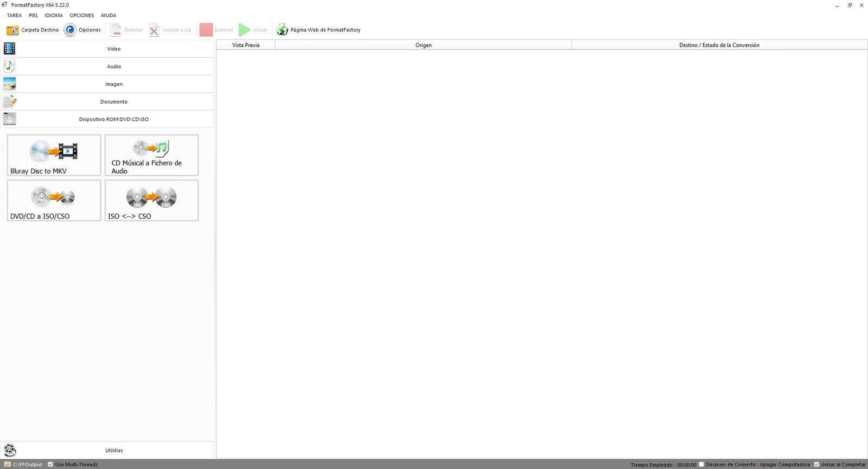Visit the Página Web de FormatFactory
The image size is (868, 469).
(x=318, y=30)
